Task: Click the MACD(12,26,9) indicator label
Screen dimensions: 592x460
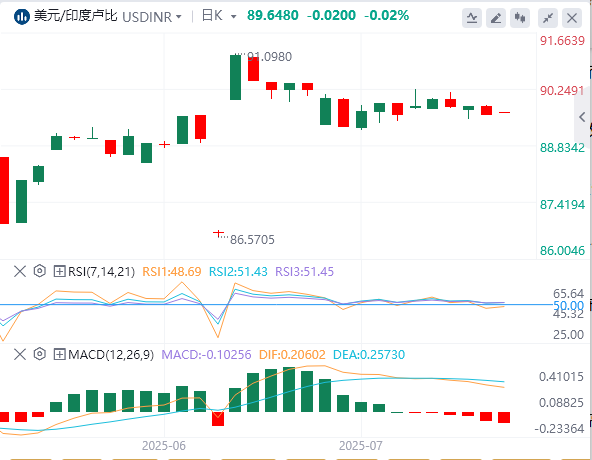Action: [x=111, y=355]
